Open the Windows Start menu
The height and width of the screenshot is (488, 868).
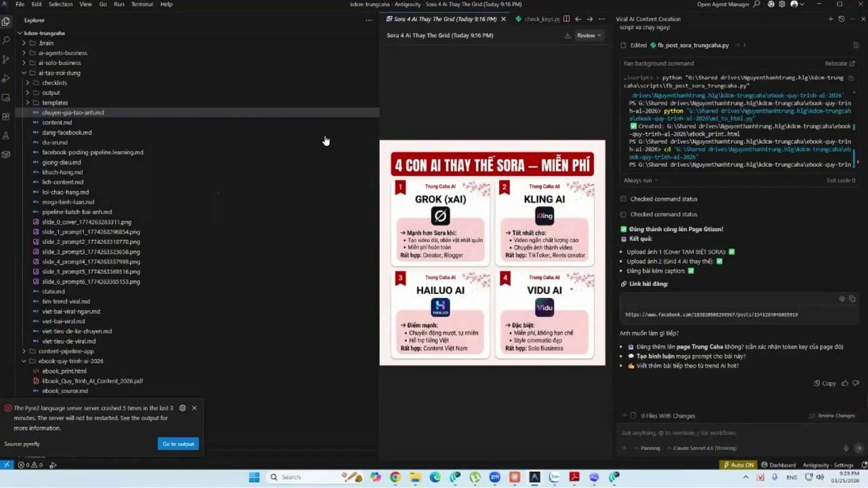[254, 477]
